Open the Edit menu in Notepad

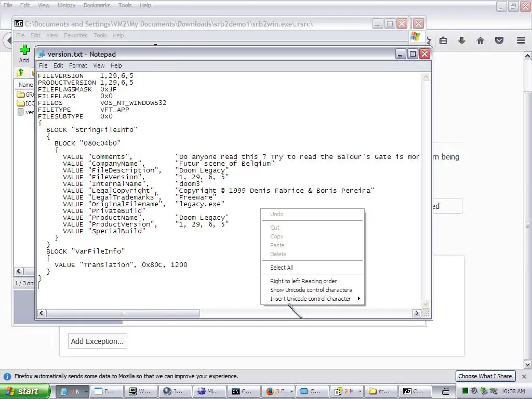[58, 65]
